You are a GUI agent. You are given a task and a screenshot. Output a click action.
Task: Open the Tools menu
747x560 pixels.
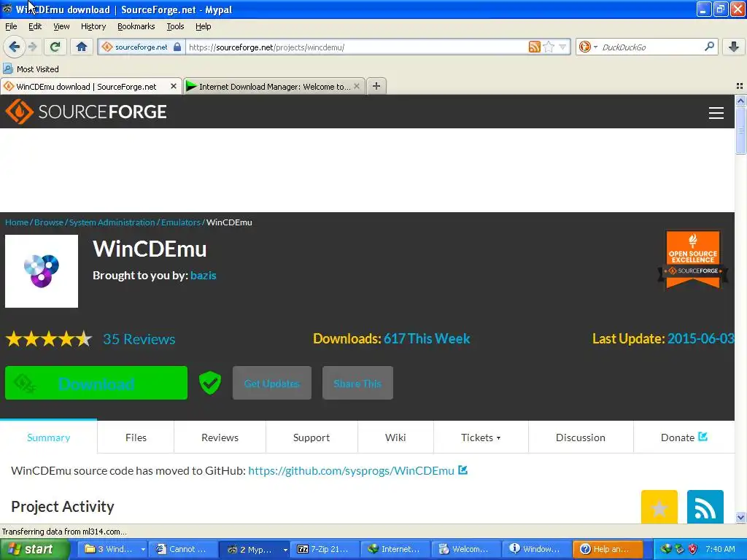pyautogui.click(x=175, y=26)
